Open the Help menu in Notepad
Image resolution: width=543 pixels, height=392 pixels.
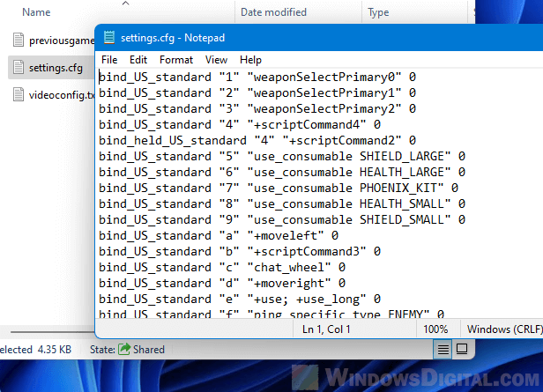(x=250, y=60)
